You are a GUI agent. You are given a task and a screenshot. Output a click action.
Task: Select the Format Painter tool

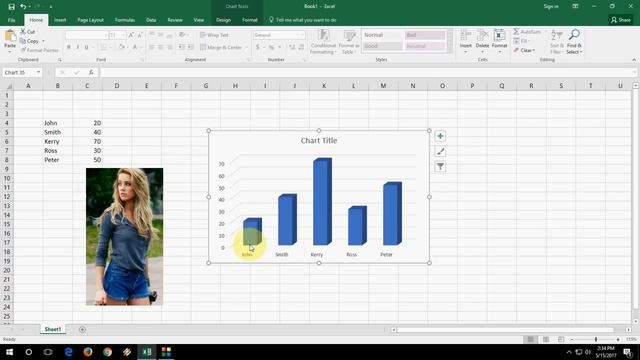[x=40, y=50]
